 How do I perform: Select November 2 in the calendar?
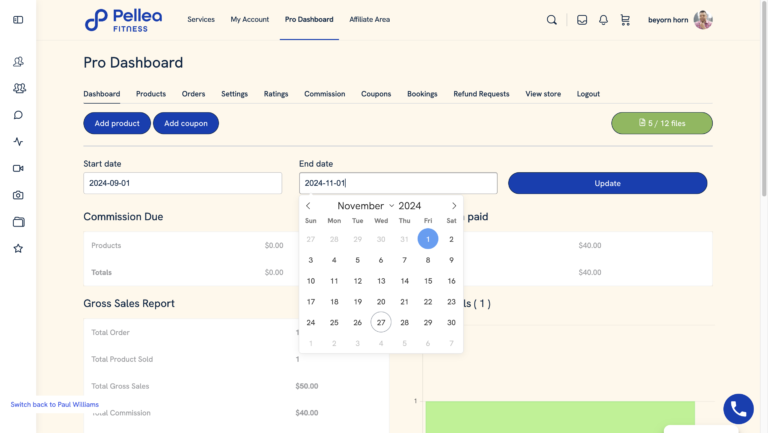451,239
